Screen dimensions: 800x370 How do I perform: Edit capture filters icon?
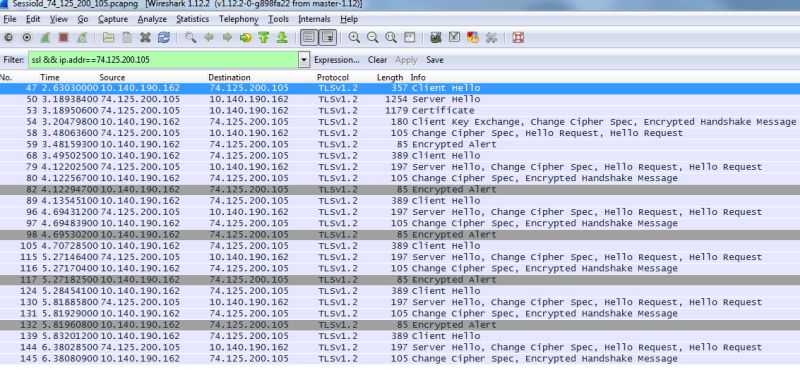click(436, 38)
